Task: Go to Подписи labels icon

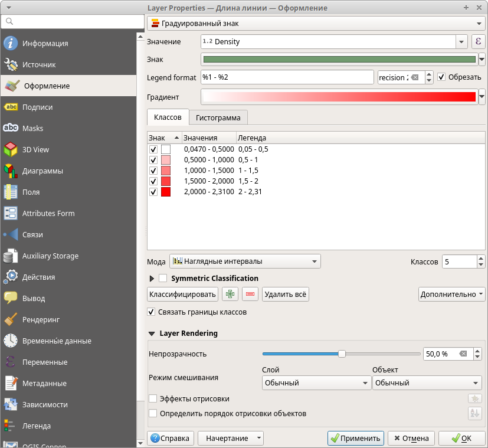Action: click(11, 107)
